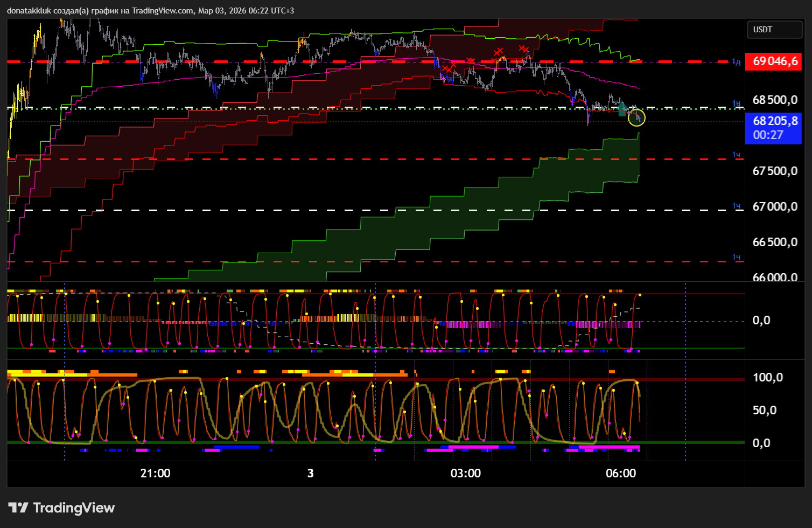Select the 03:00 time axis label

(465, 474)
